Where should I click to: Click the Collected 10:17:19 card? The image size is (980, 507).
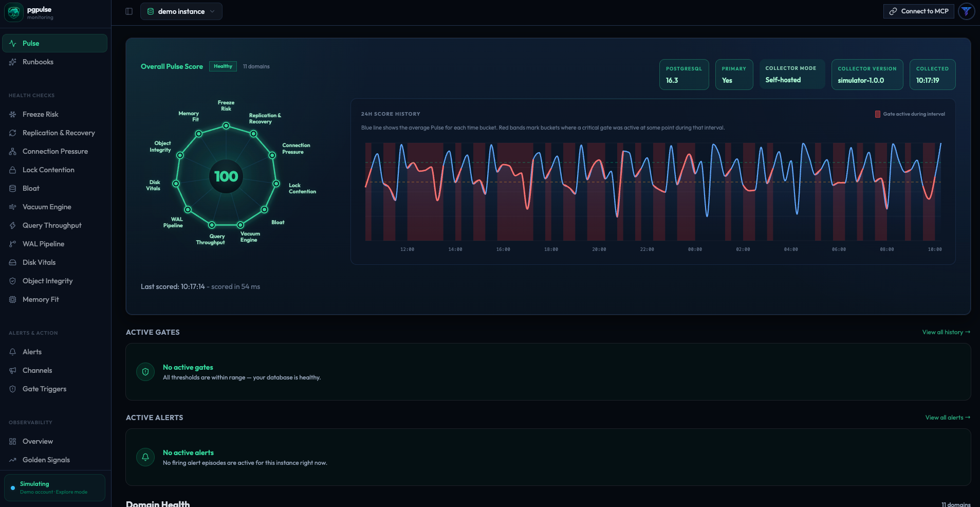[x=932, y=75]
